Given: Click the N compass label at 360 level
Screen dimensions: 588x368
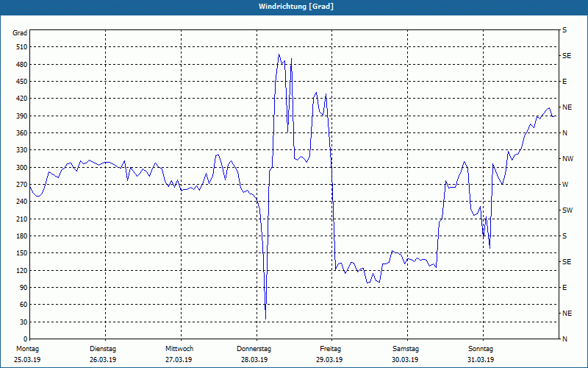Looking at the screenshot, I should [x=565, y=133].
